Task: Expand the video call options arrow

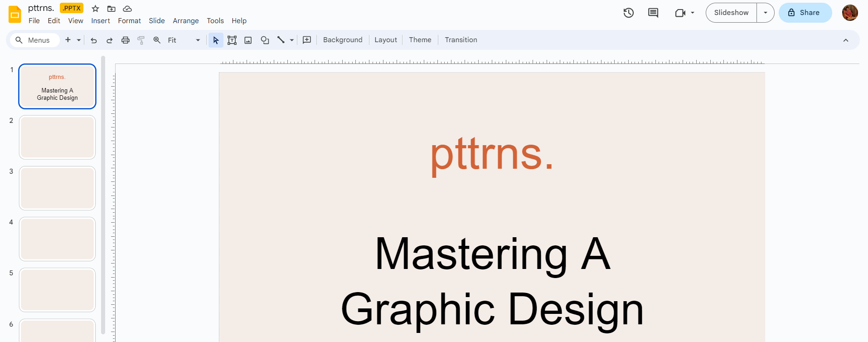Action: [x=693, y=13]
